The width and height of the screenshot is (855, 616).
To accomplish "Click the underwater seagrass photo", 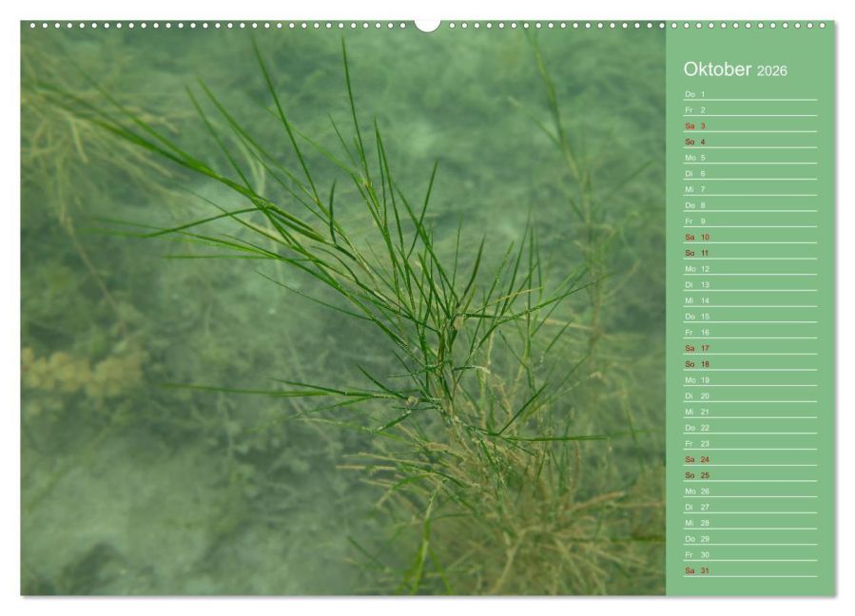I will coord(343,311).
